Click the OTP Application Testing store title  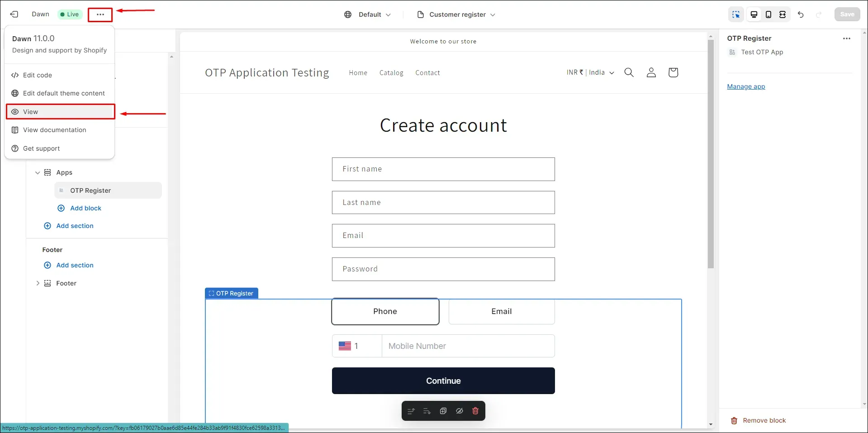tap(267, 73)
